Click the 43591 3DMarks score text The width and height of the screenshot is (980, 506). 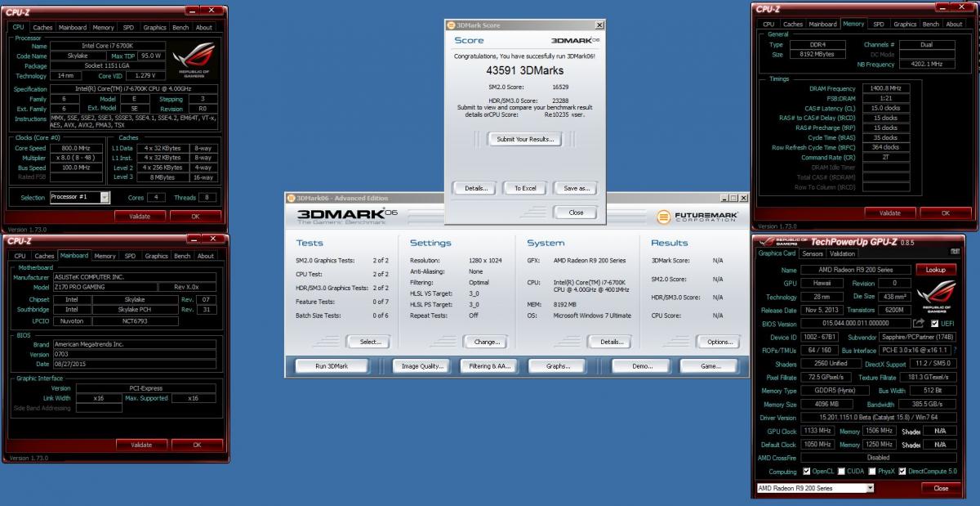pos(525,70)
